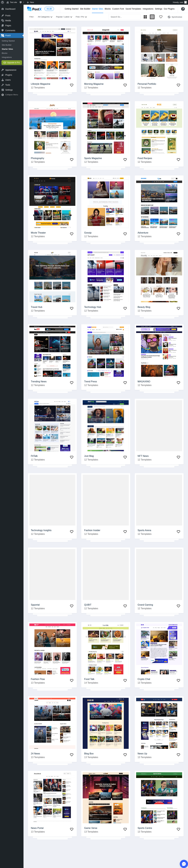Viewport: 188px width, 868px height.
Task: Click heart icon on Travel Hub card
Action: point(72,308)
